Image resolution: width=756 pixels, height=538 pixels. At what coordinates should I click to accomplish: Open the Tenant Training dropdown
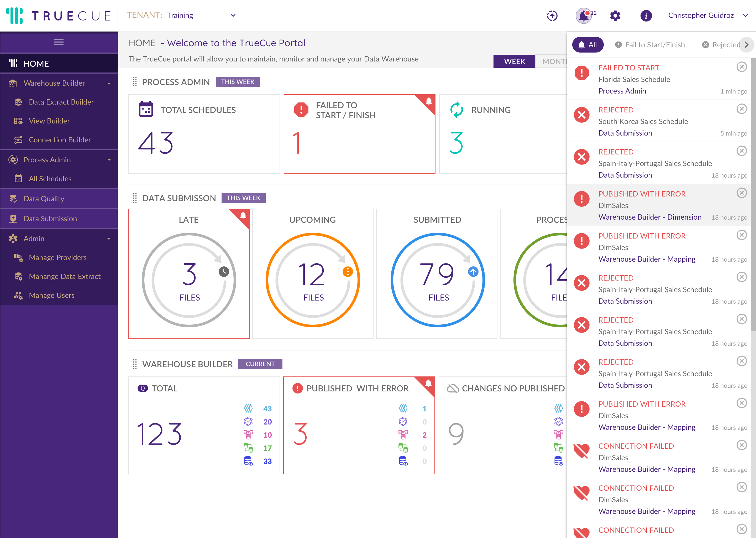tap(233, 15)
